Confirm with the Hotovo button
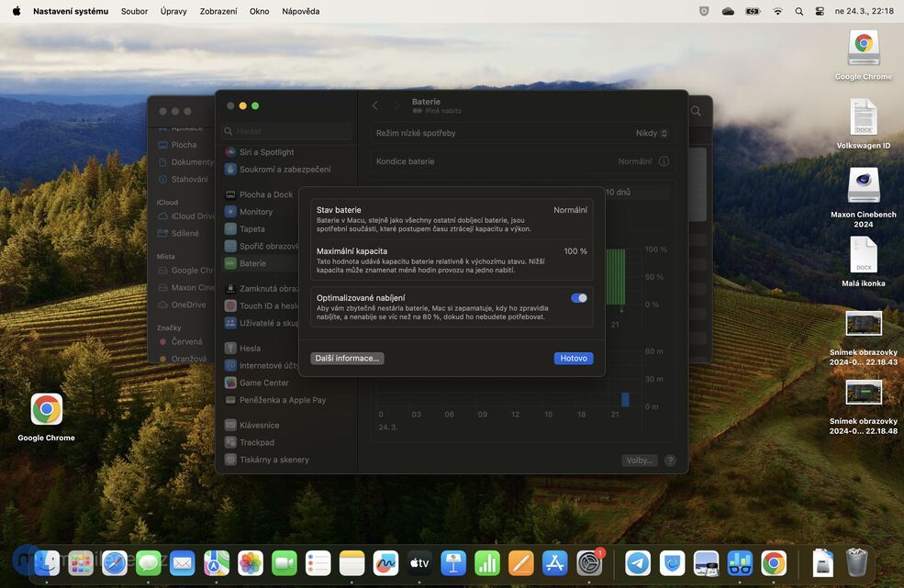904x588 pixels. 573,358
